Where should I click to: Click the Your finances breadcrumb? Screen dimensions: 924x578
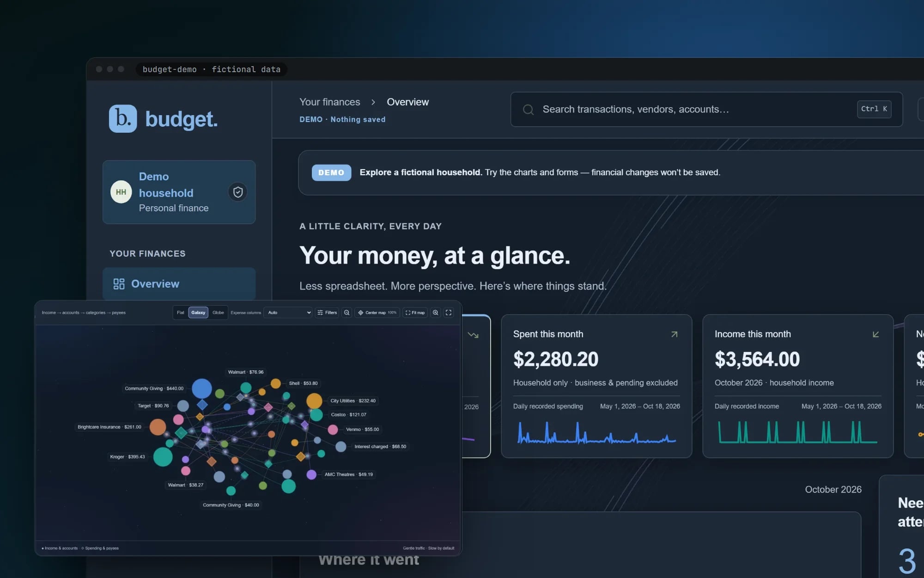click(x=329, y=102)
